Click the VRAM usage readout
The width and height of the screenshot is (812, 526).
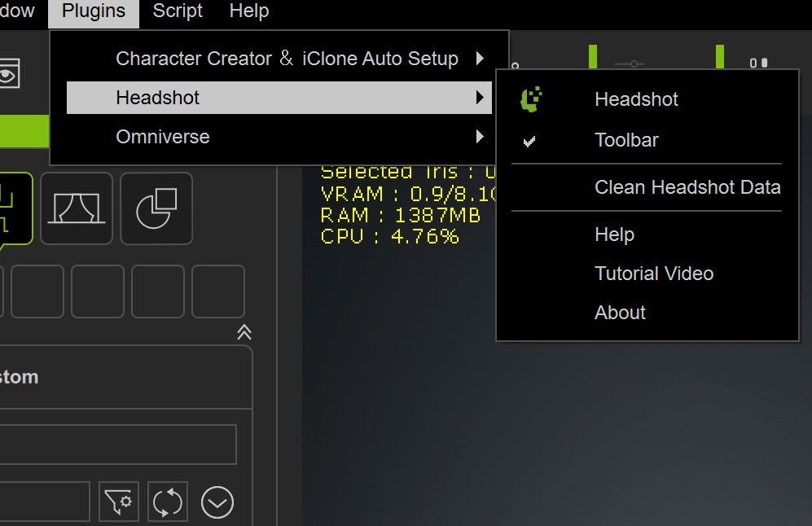click(x=408, y=194)
